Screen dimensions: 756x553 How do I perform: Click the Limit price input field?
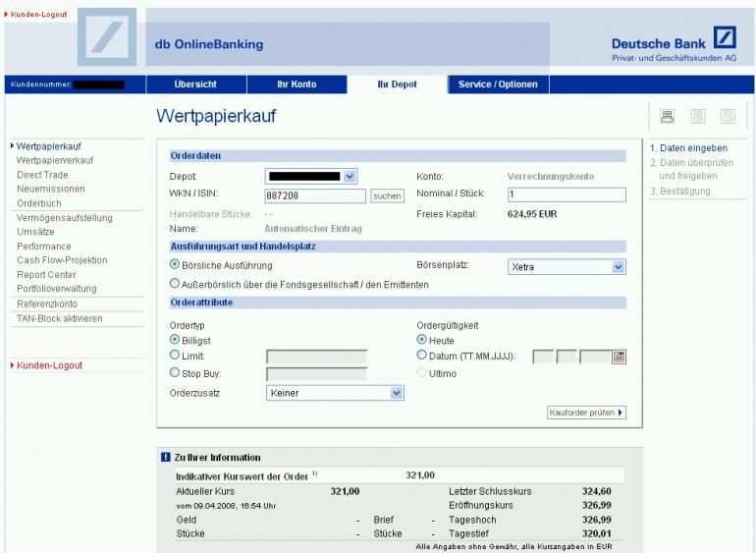point(316,357)
